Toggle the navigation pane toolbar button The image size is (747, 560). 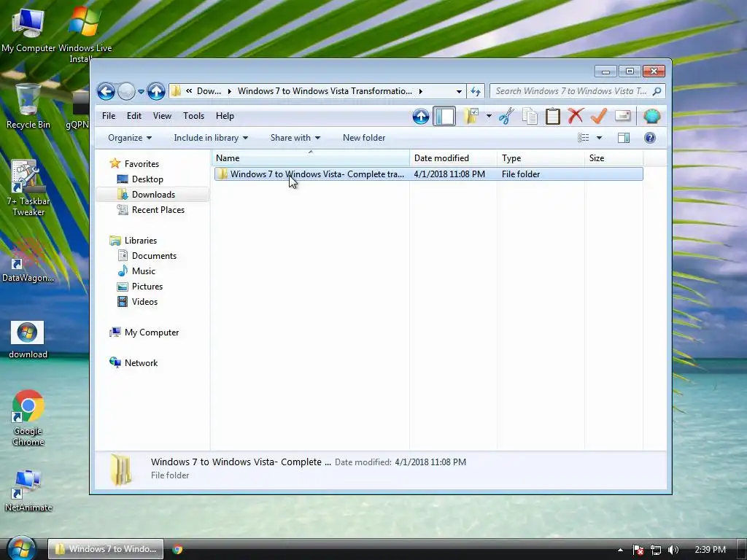click(x=444, y=116)
